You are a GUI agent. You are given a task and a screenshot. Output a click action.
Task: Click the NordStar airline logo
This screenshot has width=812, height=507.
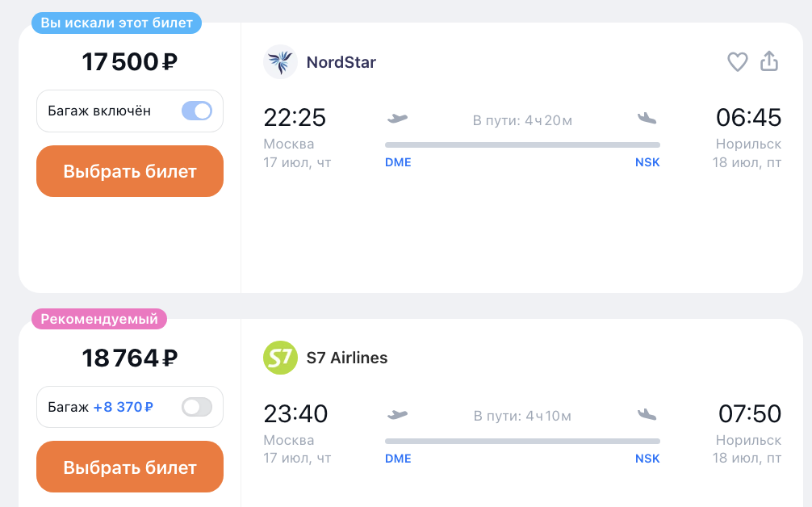point(280,61)
